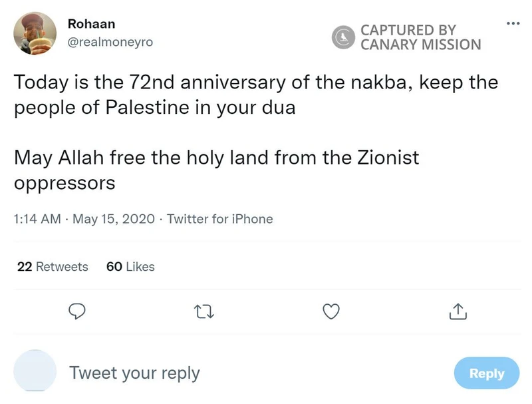Click the blank avatar beside the reply box

tap(35, 369)
